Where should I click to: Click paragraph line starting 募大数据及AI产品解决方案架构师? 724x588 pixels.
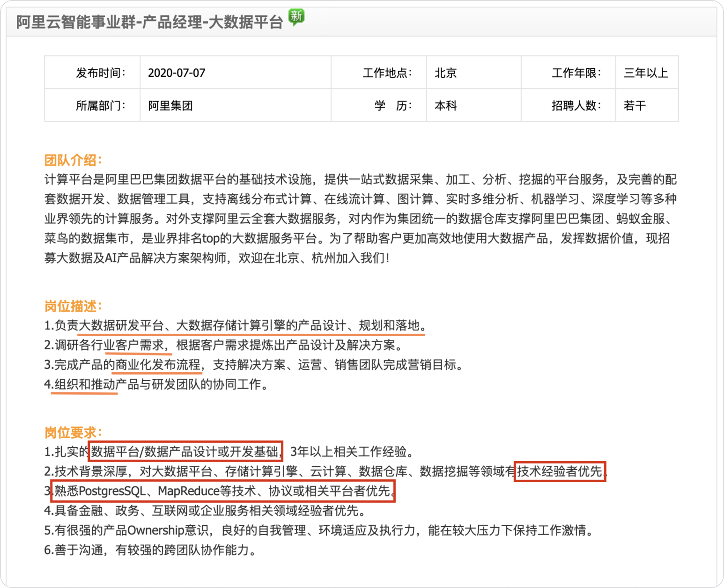pos(217,258)
